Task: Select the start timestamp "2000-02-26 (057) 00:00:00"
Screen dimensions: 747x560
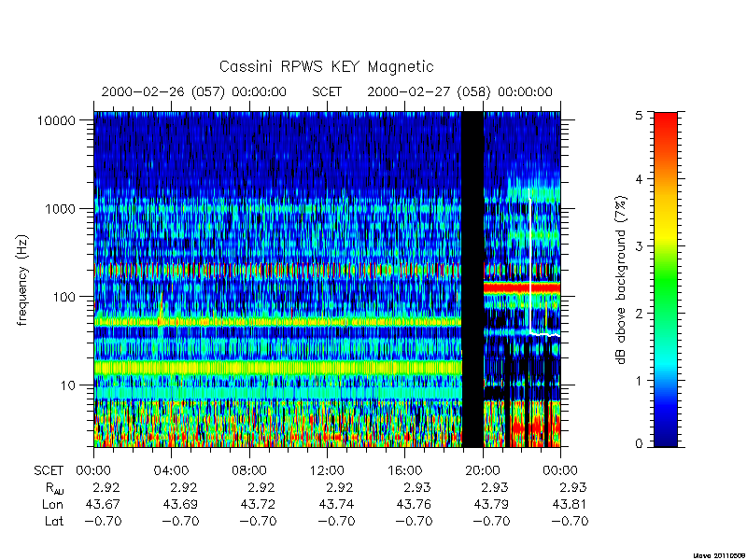Action: [194, 91]
